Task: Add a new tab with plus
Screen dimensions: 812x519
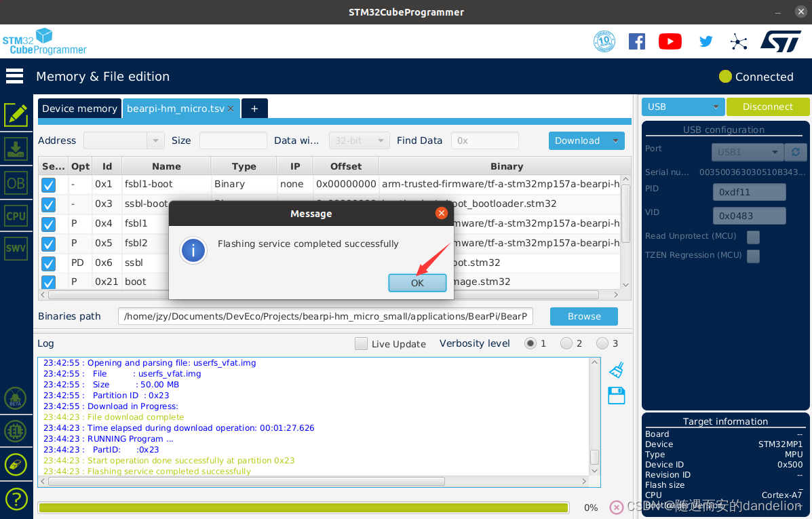Action: point(254,109)
